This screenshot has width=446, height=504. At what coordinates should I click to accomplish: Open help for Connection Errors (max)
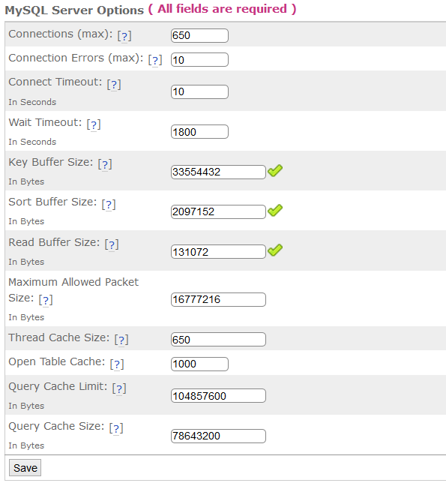[155, 60]
